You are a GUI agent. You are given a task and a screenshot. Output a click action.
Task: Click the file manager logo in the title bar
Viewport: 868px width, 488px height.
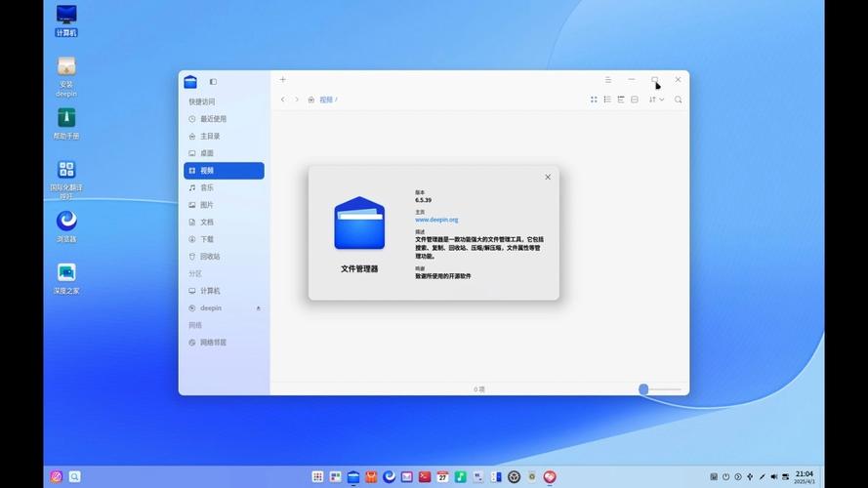coord(190,82)
